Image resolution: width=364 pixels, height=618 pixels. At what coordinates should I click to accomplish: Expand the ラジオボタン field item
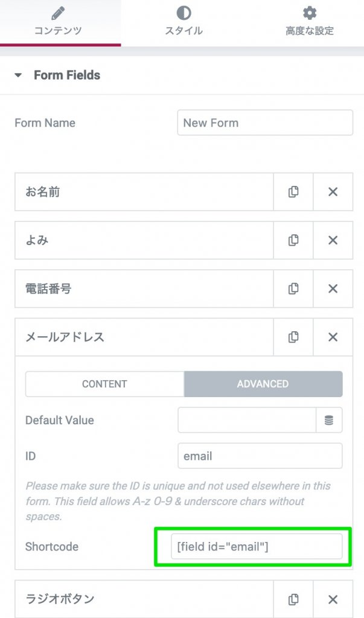(x=144, y=599)
